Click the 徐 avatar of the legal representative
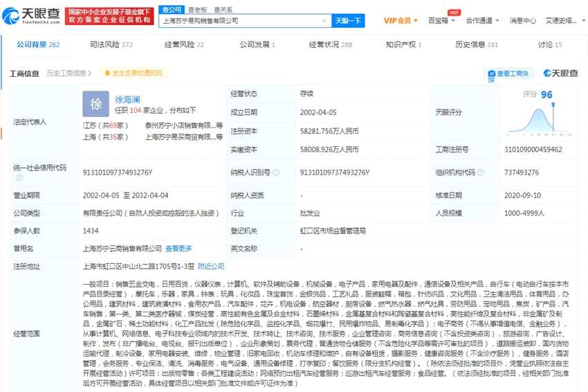Screen dimensions: 588x392 click(95, 104)
